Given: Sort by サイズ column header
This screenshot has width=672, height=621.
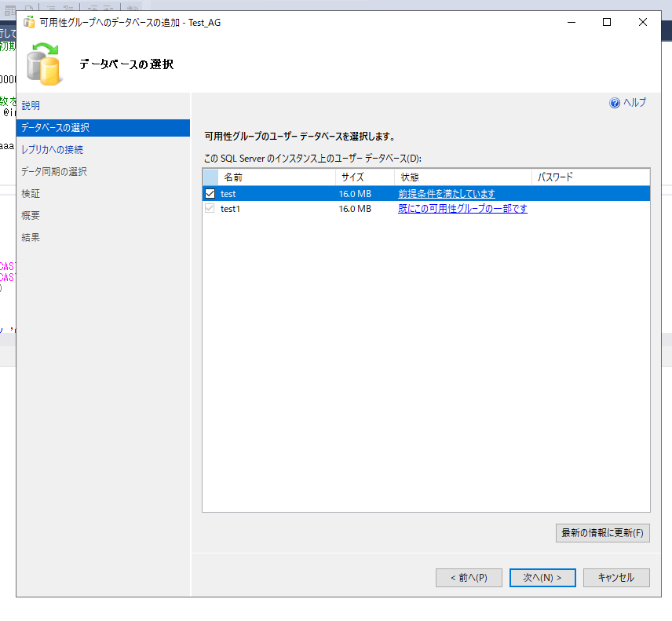Looking at the screenshot, I should point(365,177).
